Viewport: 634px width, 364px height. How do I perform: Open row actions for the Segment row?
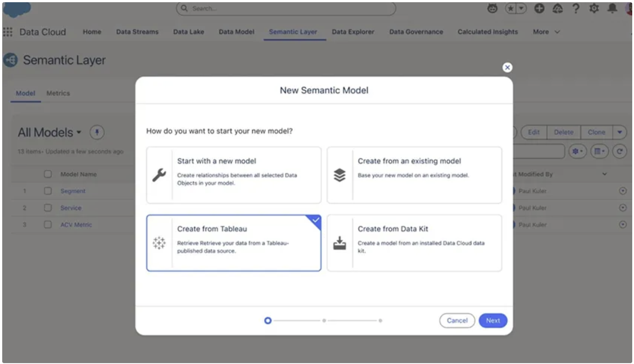coord(623,191)
